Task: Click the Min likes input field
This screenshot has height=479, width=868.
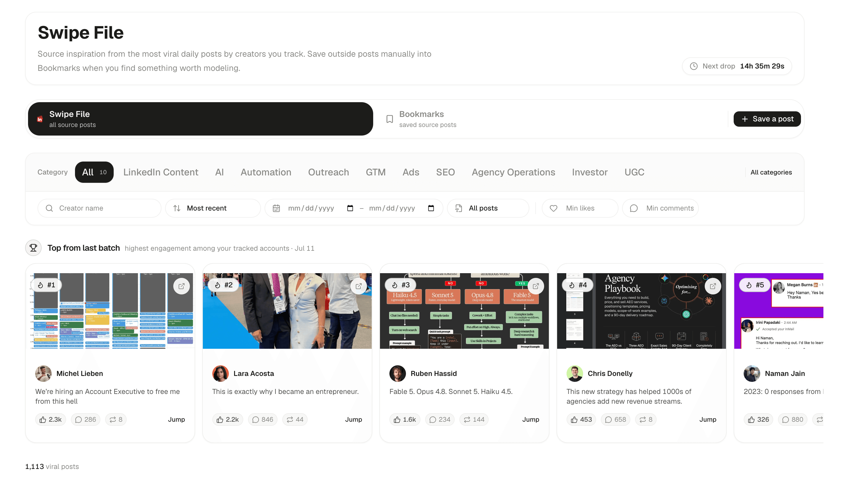Action: click(580, 208)
